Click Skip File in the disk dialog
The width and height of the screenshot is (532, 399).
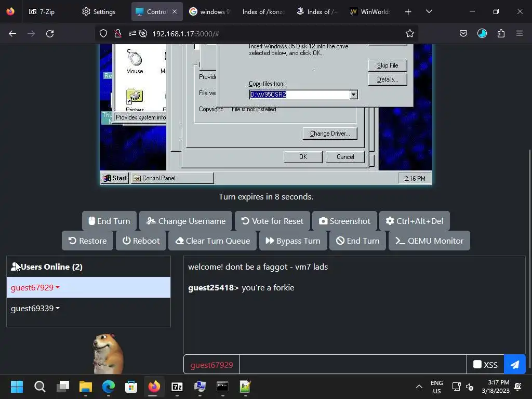point(388,65)
